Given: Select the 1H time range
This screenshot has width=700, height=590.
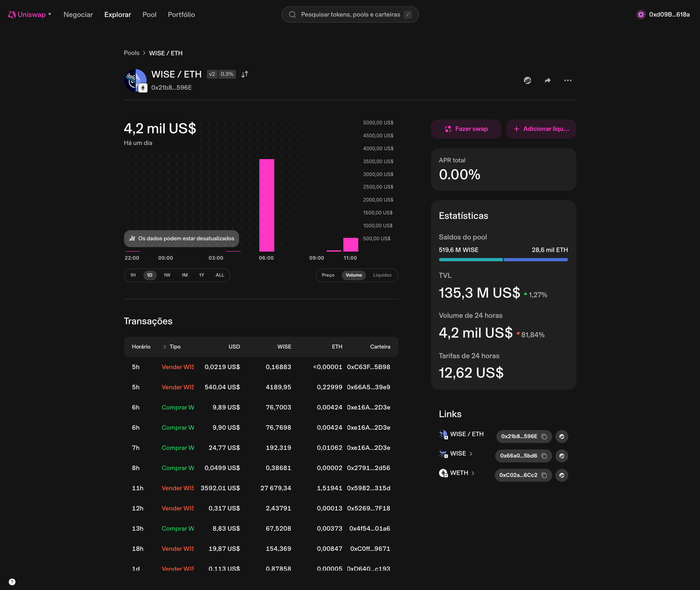Looking at the screenshot, I should click(x=133, y=275).
